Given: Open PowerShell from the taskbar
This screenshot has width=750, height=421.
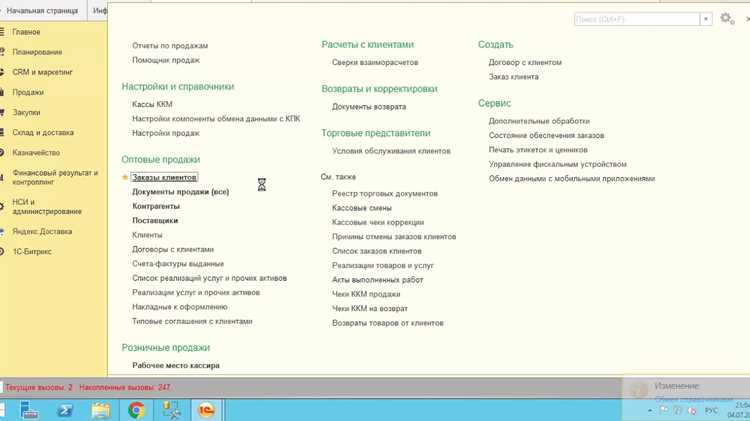Looking at the screenshot, I should click(x=65, y=410).
